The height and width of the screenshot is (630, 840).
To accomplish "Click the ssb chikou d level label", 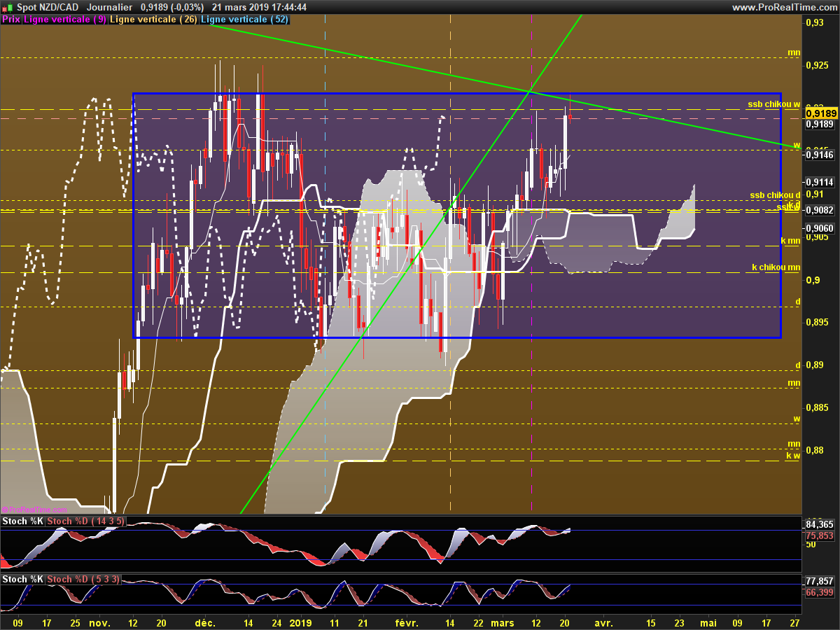I will point(774,195).
